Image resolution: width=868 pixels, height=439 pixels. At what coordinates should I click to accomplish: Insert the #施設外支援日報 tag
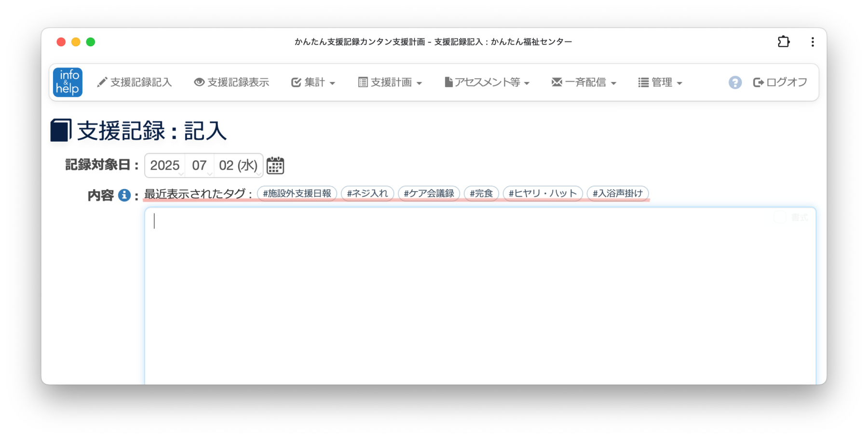pos(297,193)
